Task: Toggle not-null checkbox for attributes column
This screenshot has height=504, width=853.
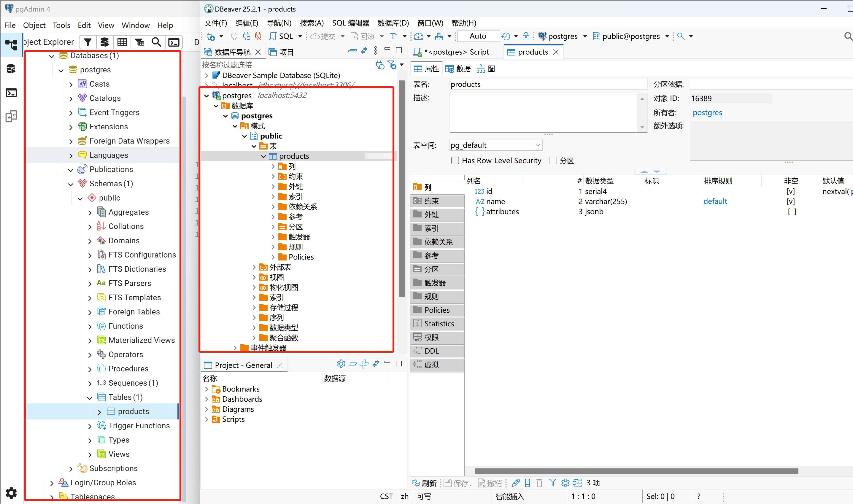Action: tap(792, 212)
